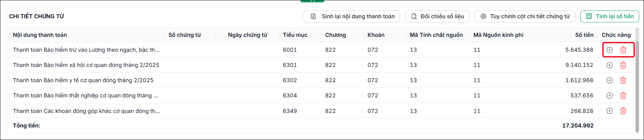644x140 pixels.
Task: Add a row after the 6349 line
Action: click(x=609, y=111)
